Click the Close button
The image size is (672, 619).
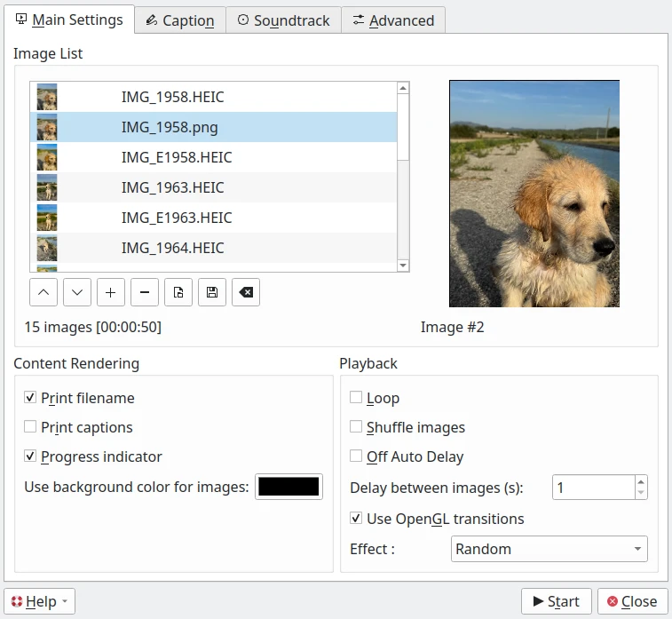coord(632,601)
